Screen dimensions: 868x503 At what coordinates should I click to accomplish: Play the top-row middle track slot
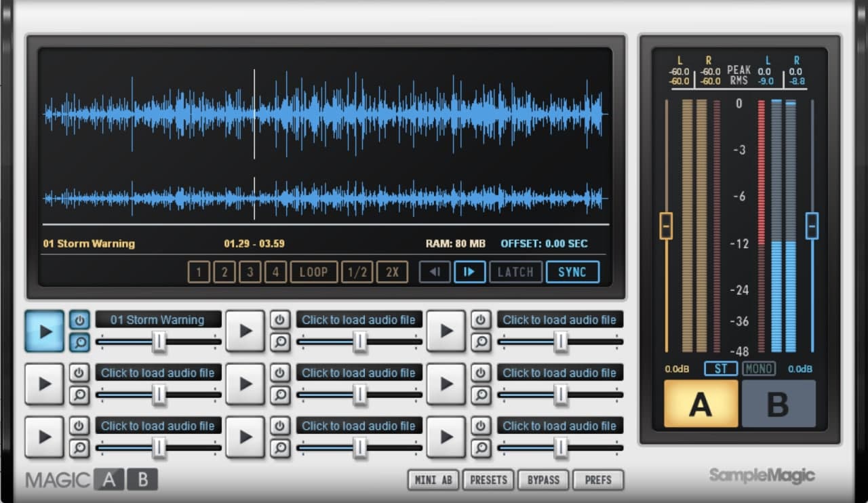[245, 331]
